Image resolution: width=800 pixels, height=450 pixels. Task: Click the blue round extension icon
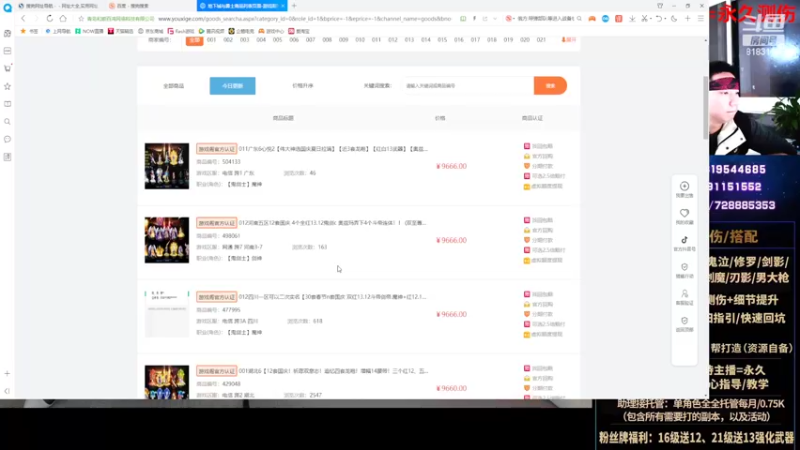(605, 19)
